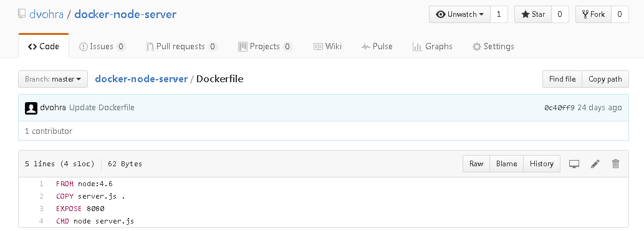644x231 pixels.
Task: Click the dvohra avatar thumbnail
Action: (x=31, y=108)
